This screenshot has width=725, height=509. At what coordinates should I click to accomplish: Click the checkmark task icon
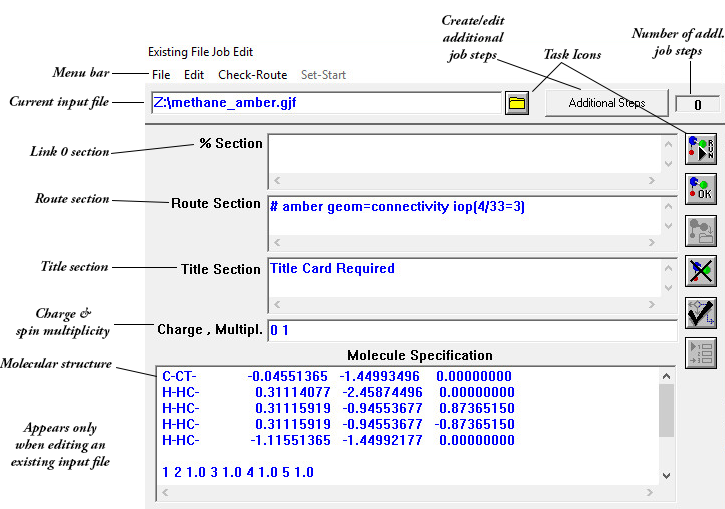[700, 312]
